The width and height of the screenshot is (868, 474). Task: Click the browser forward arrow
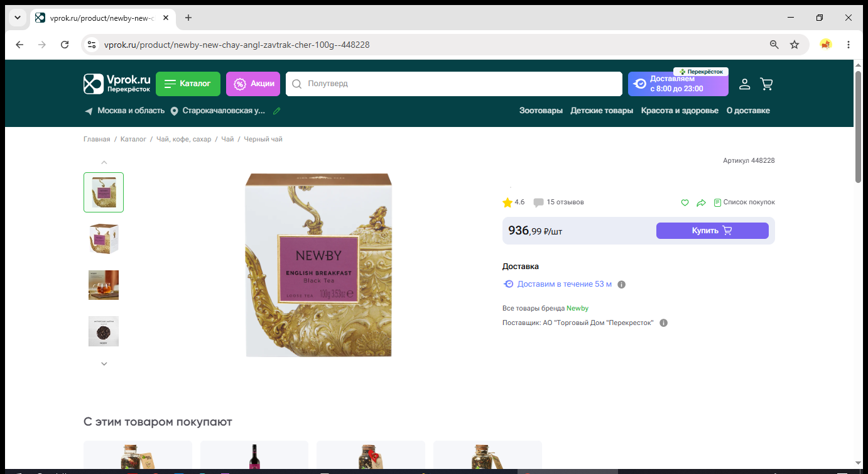point(42,45)
